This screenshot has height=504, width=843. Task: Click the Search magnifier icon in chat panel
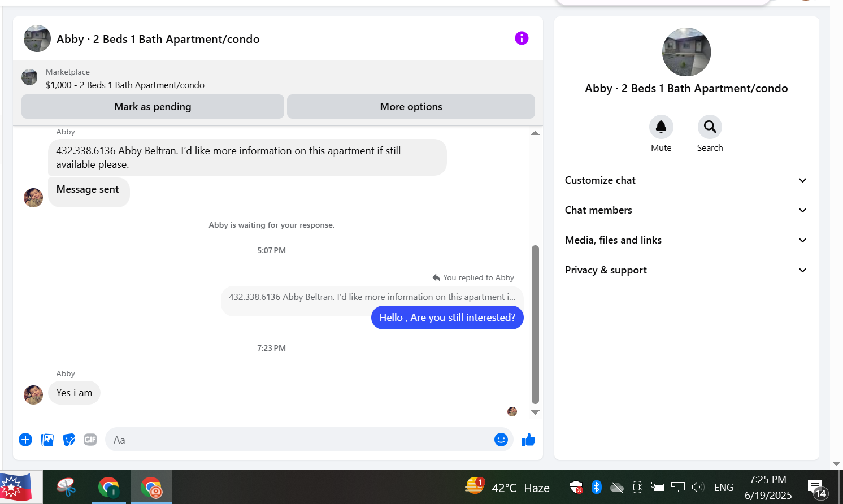click(x=710, y=127)
